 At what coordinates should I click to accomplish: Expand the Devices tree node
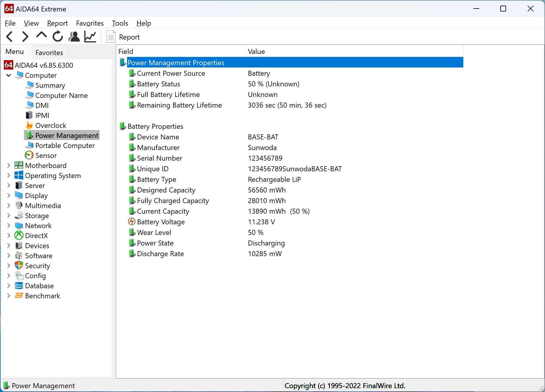[9, 246]
